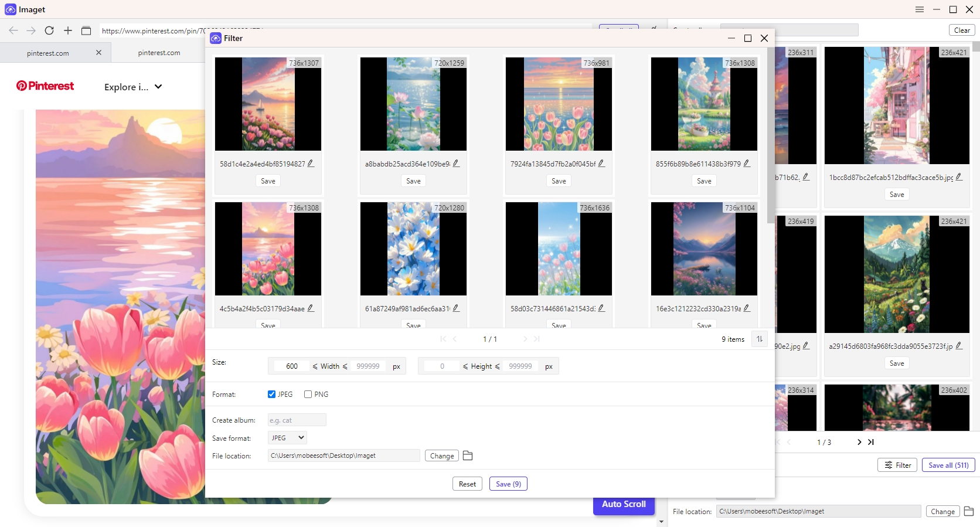Save the 736x981 tulip sea image
Screen dimensions: 980x527
pos(559,181)
